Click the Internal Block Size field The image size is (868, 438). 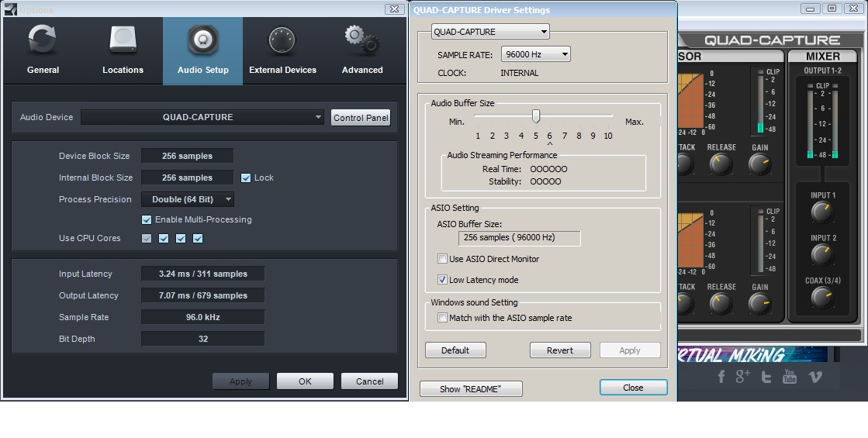(x=187, y=178)
